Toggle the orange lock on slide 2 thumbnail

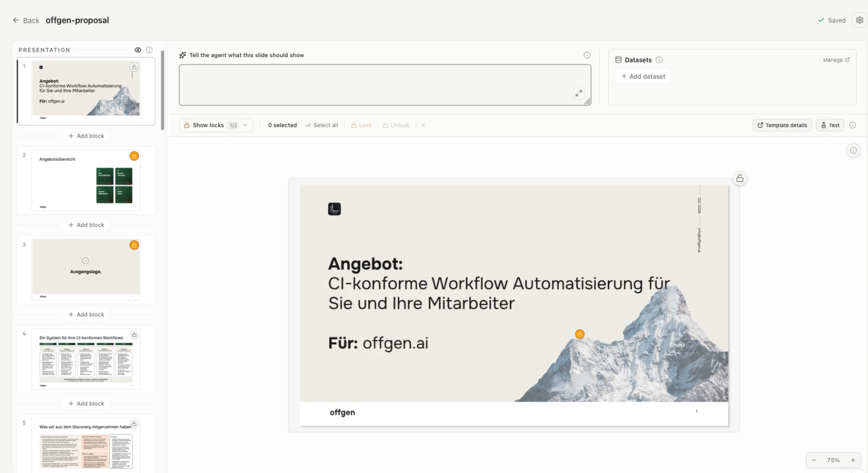(134, 156)
